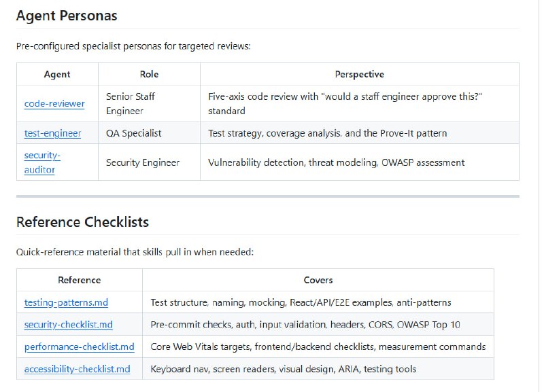
Task: Click the Covers column header
Action: coord(318,280)
